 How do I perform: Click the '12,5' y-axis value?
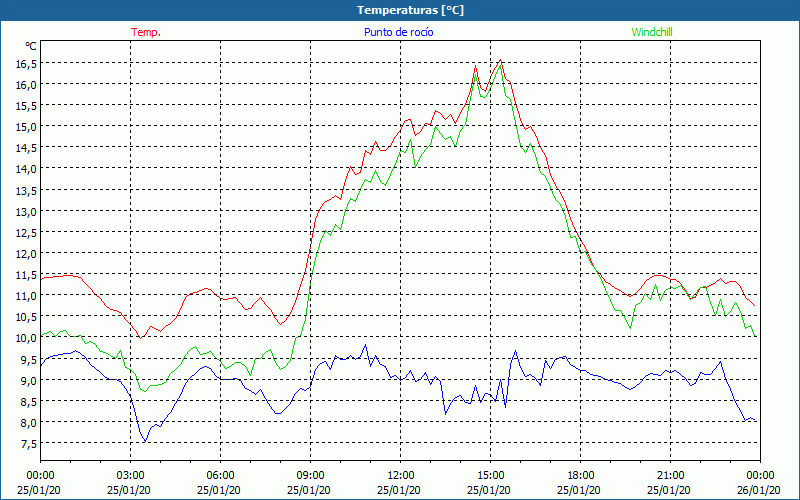coord(27,233)
